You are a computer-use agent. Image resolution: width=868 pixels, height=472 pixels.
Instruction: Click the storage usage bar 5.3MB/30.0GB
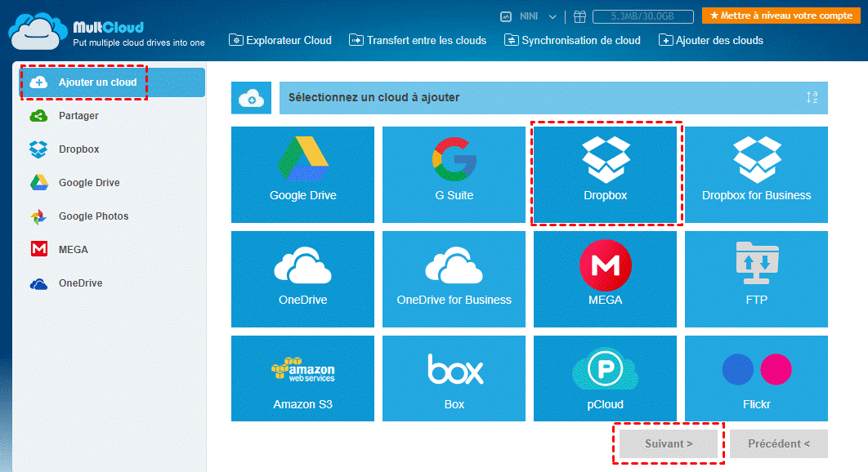click(x=642, y=16)
